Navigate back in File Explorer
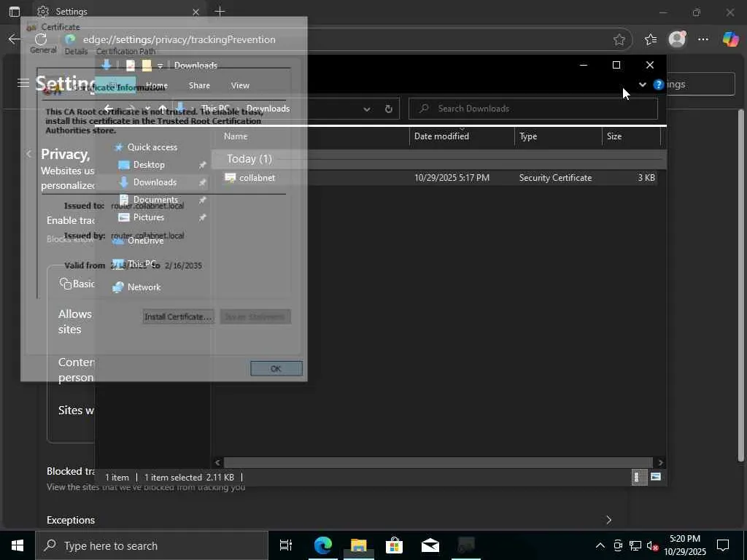The image size is (747, 560). coord(109,109)
